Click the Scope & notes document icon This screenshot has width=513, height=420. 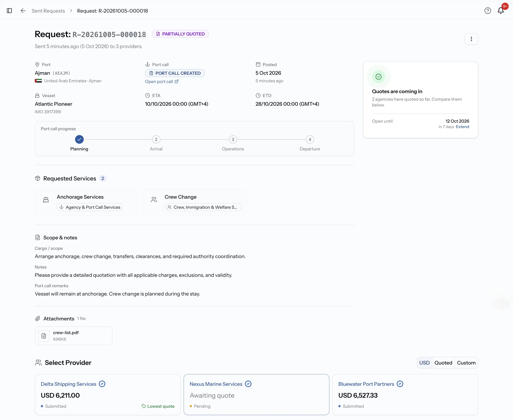click(37, 238)
